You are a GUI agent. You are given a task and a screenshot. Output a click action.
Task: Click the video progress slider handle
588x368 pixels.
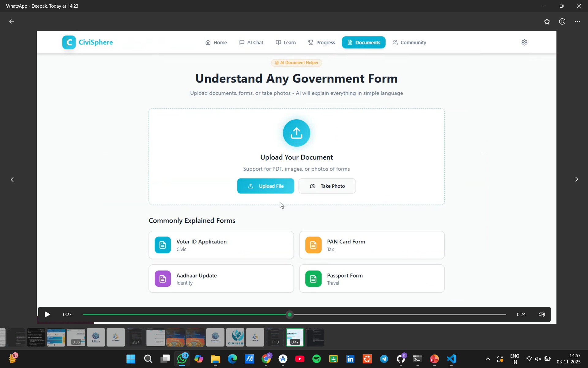pyautogui.click(x=289, y=314)
